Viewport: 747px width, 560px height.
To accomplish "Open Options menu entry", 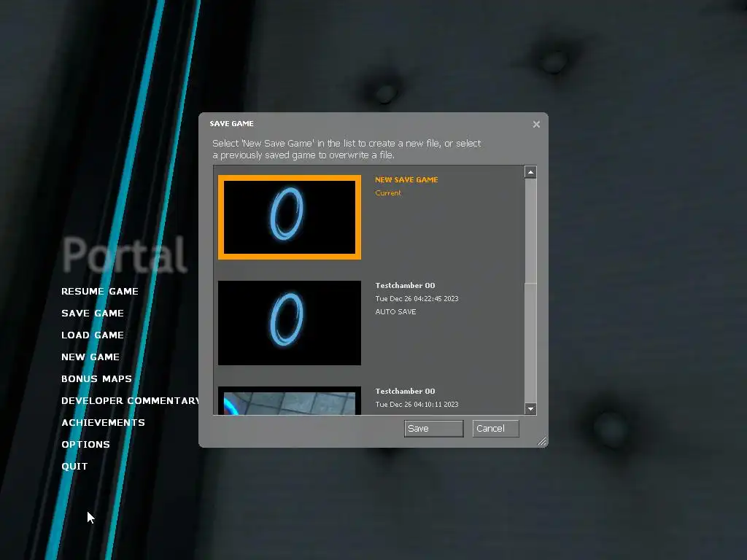I will click(85, 444).
